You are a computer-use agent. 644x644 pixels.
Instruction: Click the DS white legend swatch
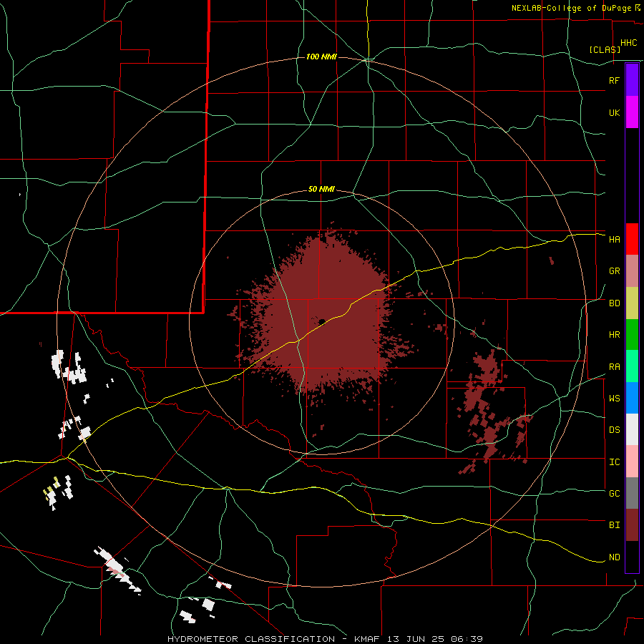tap(632, 429)
